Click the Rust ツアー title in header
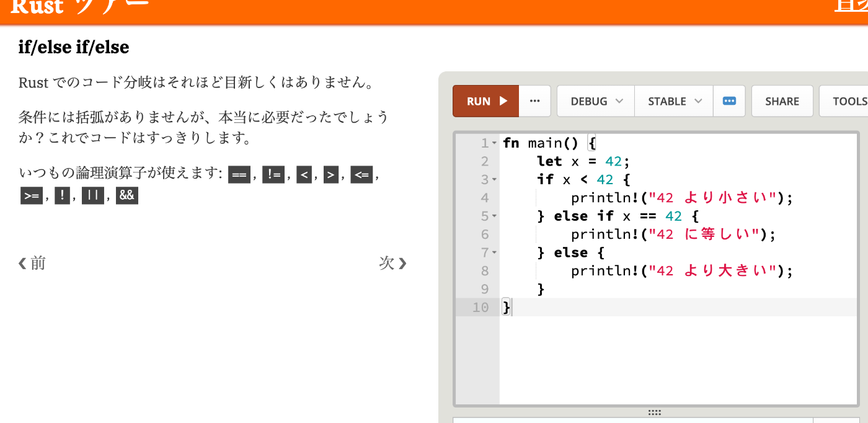Viewport: 868px width, 423px height. (81, 6)
